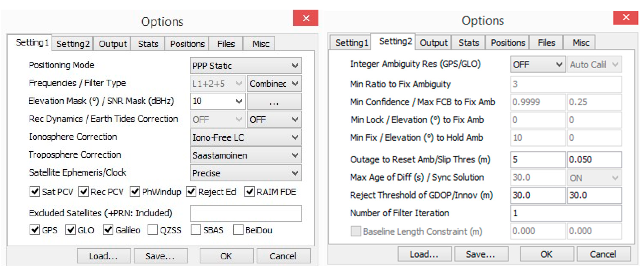This screenshot has height=273, width=644.
Task: Toggle the RAIM FDE checkbox
Action: point(250,192)
